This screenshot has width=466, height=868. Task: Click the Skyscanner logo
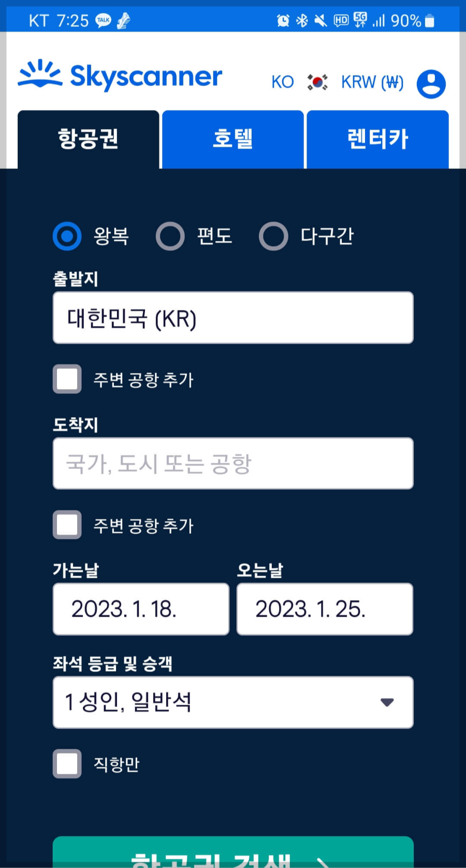click(119, 76)
